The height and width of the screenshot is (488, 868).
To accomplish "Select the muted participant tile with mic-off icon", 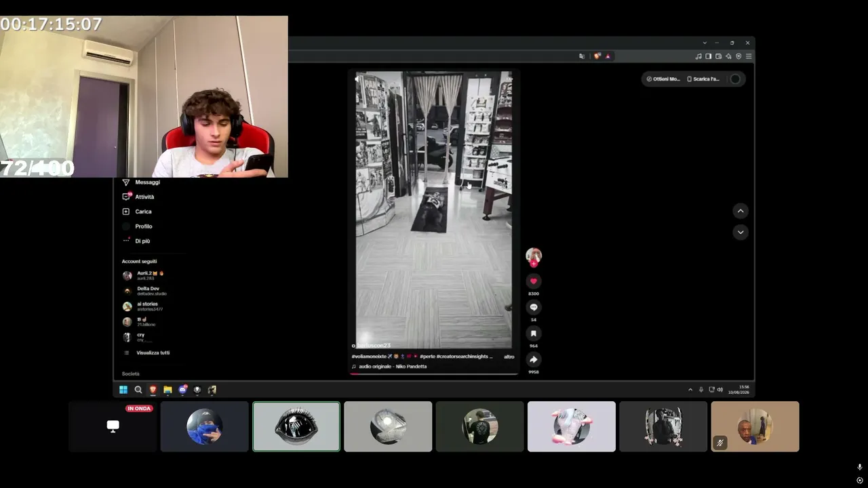I will tap(755, 426).
